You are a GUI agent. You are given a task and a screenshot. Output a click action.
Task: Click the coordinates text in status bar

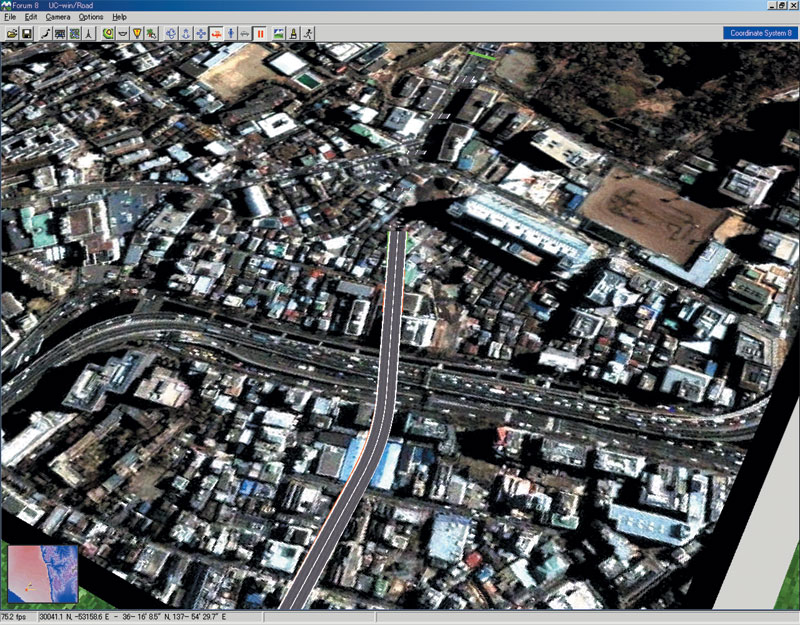(x=134, y=617)
